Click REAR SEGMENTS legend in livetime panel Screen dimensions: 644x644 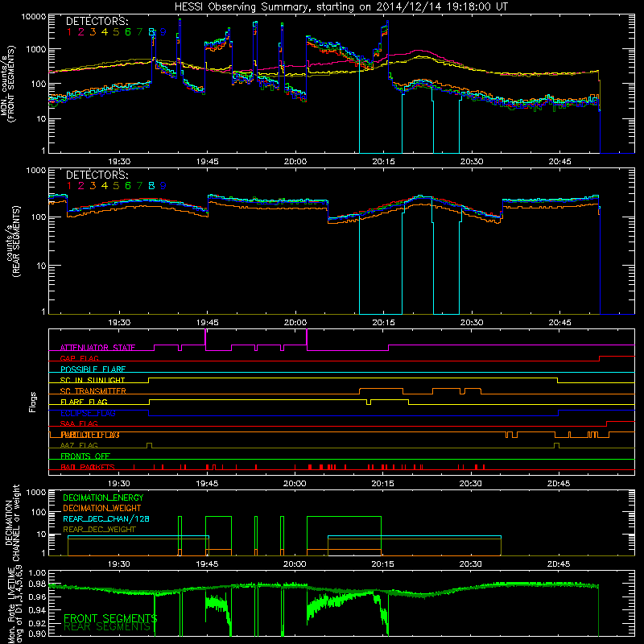point(107,627)
